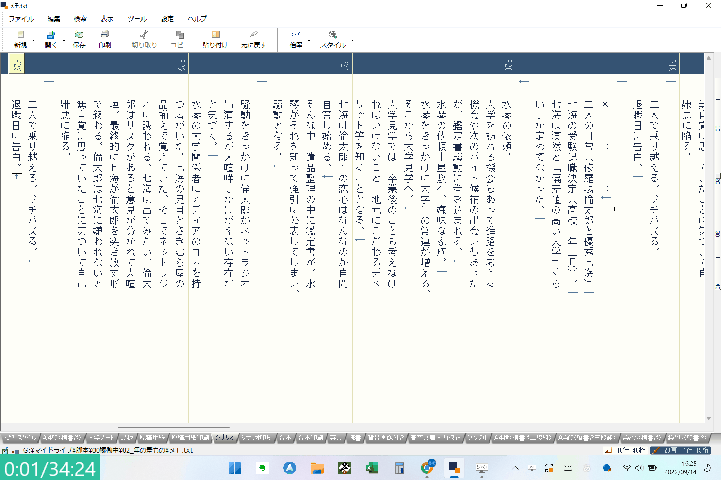Open the ヘルプ menu

pos(197,19)
